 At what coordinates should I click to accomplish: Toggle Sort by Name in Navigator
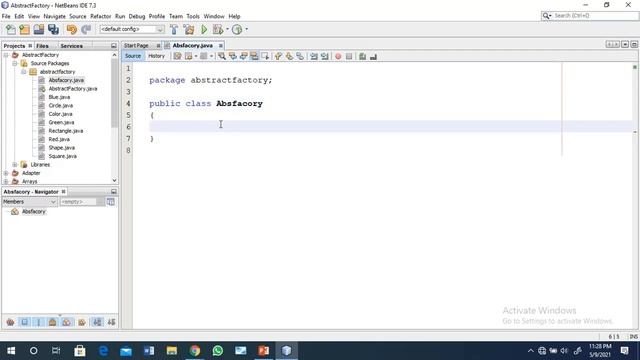[x=97, y=322]
